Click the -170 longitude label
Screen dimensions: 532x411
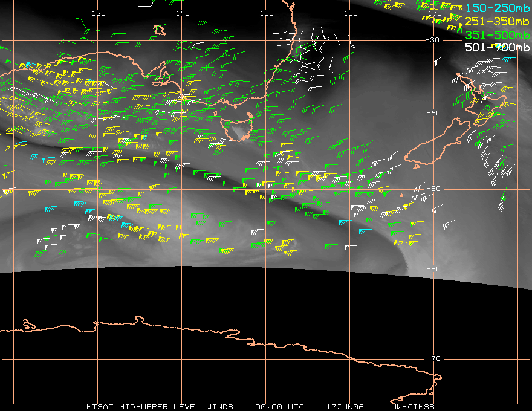click(x=432, y=13)
